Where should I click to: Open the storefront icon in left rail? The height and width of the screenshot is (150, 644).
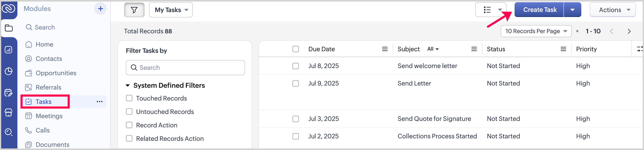tap(9, 112)
